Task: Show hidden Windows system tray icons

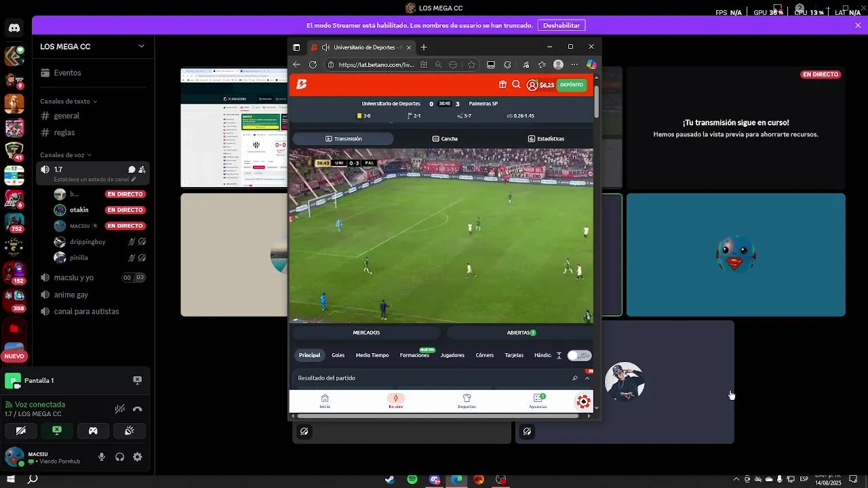Action: 736,480
